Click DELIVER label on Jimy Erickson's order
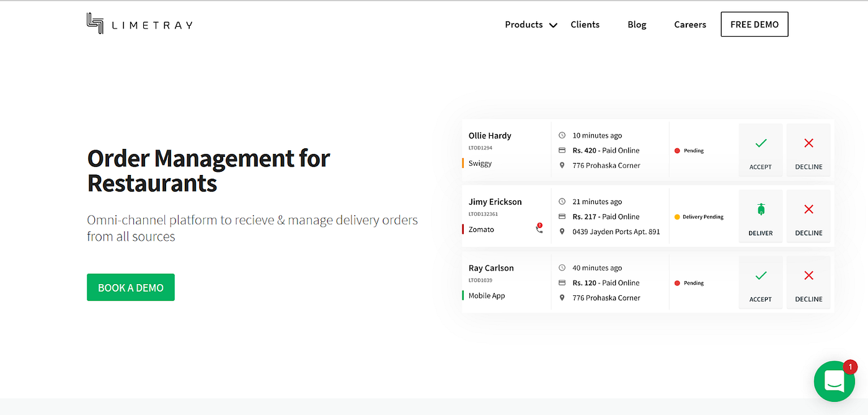868x415 pixels. (761, 233)
